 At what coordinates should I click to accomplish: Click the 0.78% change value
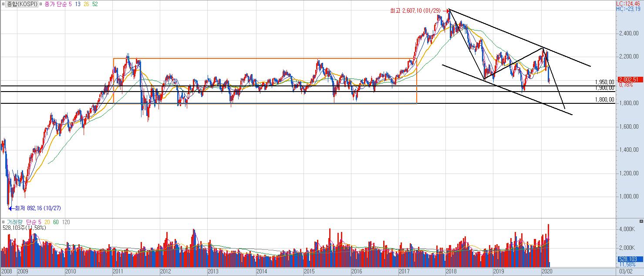(626, 85)
